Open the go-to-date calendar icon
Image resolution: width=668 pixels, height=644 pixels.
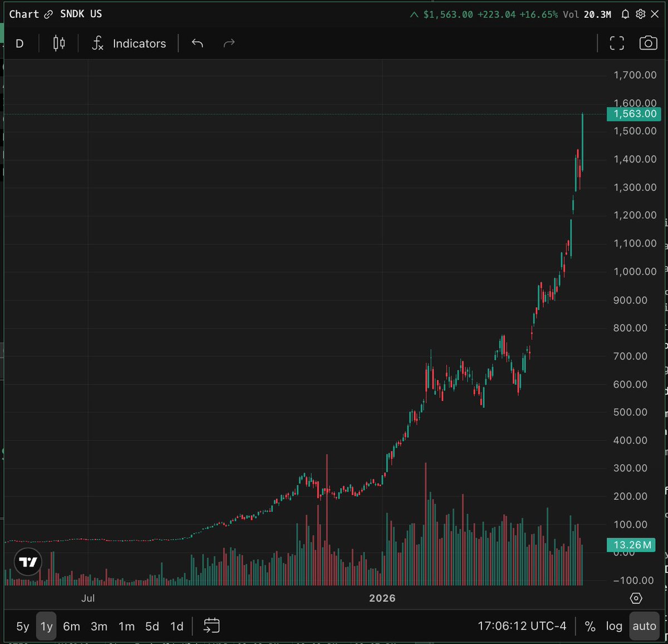(212, 626)
